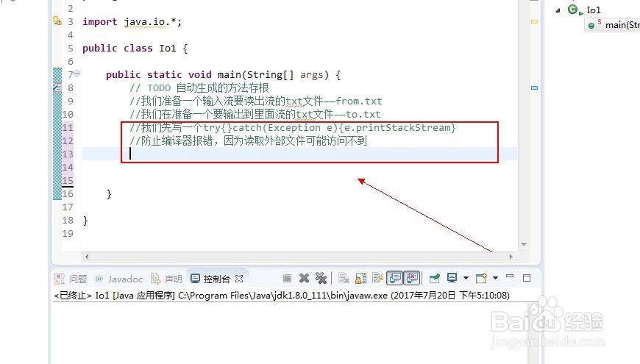The image size is (640, 364).
Task: Toggle Word Wrap in the console toolbar
Action: (x=377, y=278)
